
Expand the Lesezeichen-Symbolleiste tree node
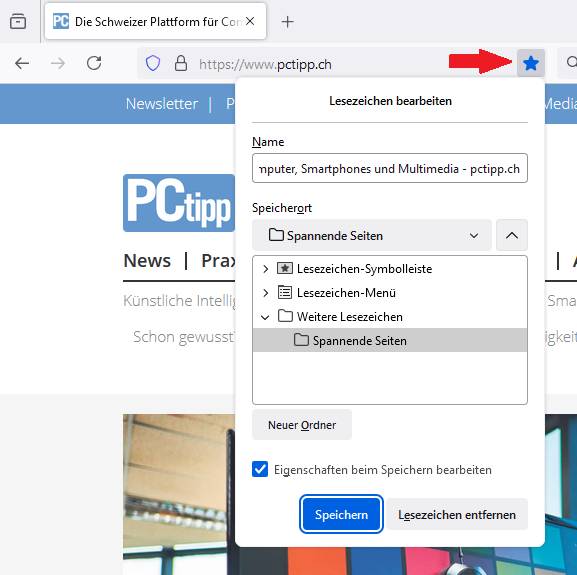pos(265,269)
